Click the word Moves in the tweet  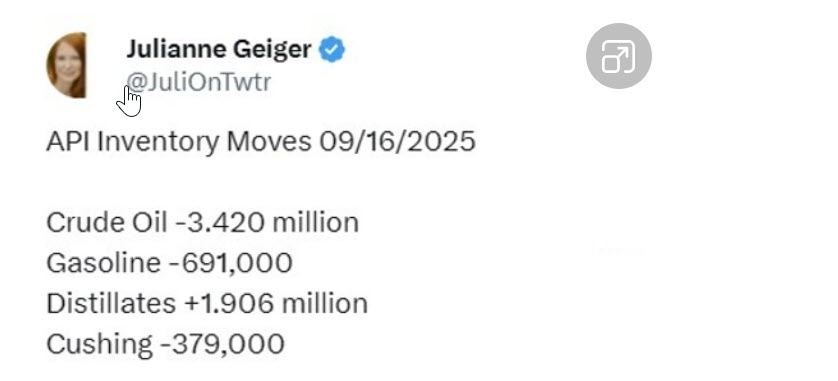tap(269, 142)
